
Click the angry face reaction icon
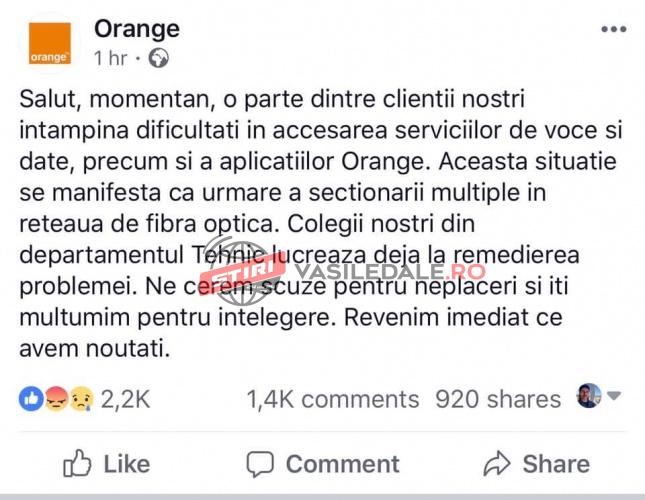[x=56, y=399]
